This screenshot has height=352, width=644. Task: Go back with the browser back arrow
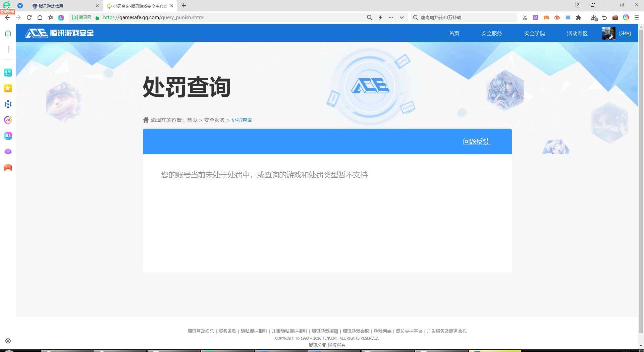point(7,17)
